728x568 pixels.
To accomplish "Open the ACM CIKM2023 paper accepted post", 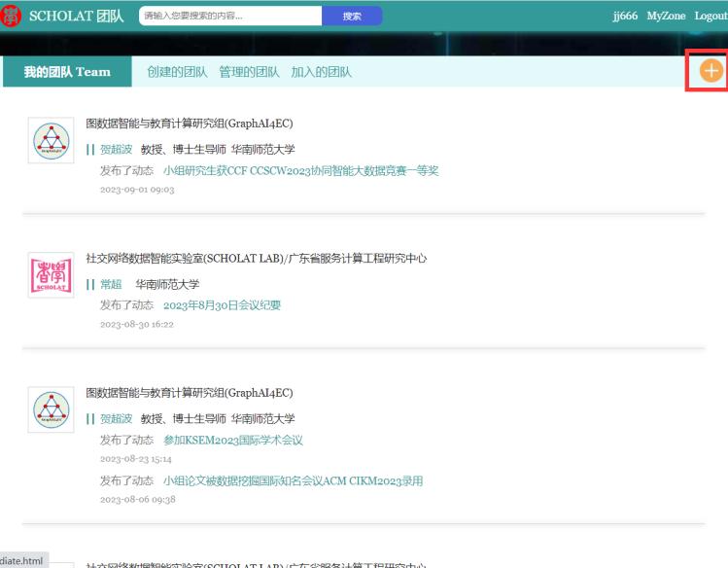I will coord(293,481).
